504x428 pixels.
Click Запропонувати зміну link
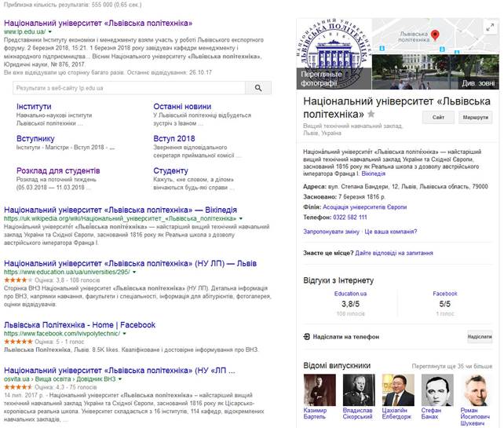pyautogui.click(x=331, y=232)
